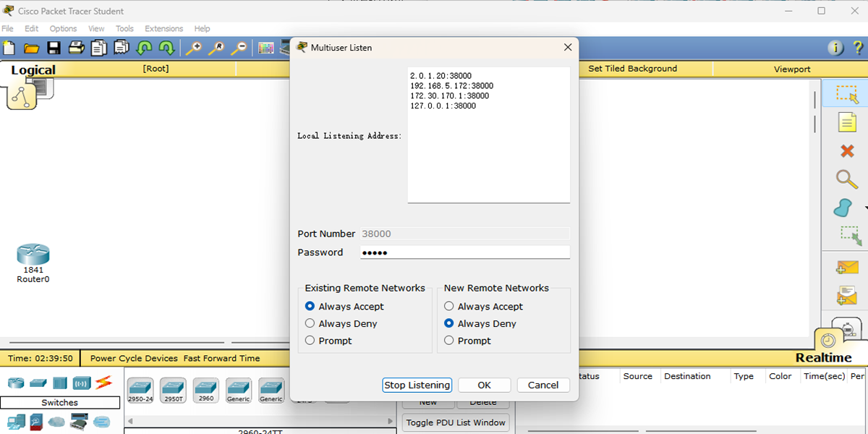Redo with the right green arrow
The width and height of the screenshot is (868, 434).
pos(166,48)
